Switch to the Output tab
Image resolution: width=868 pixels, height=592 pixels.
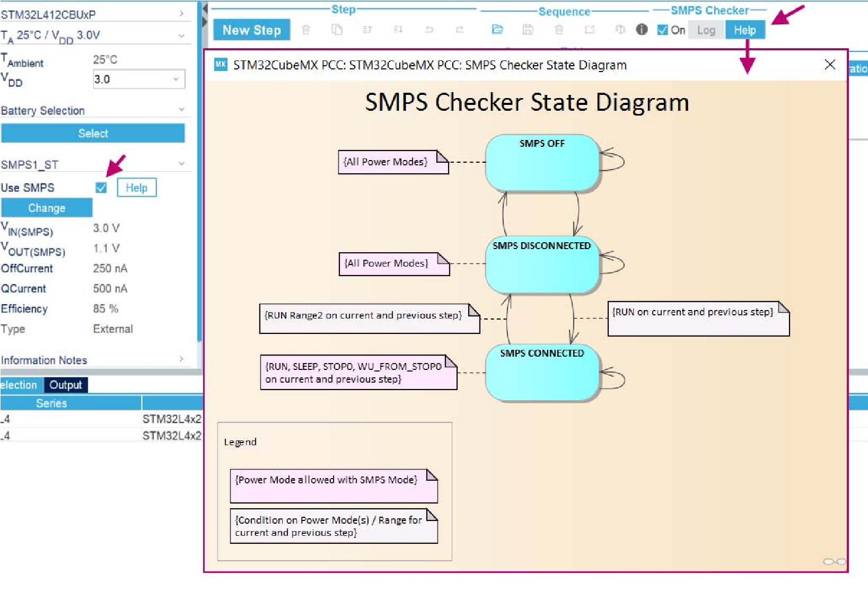point(66,385)
